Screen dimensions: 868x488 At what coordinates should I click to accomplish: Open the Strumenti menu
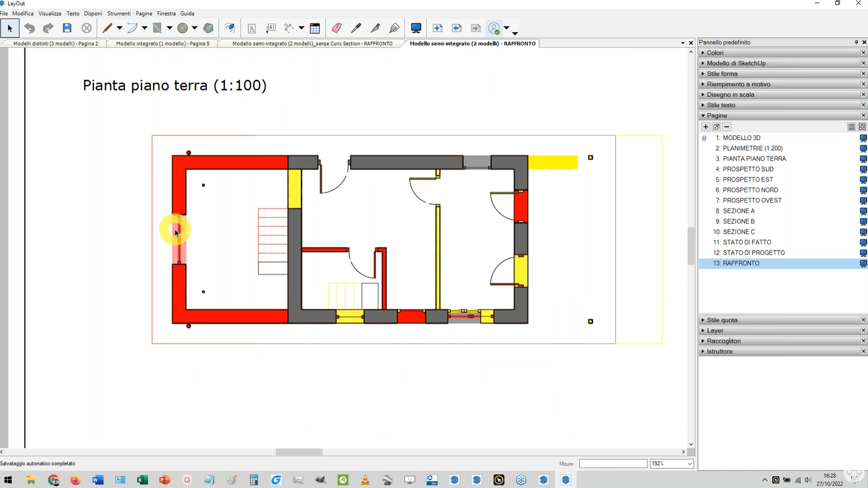tap(119, 13)
